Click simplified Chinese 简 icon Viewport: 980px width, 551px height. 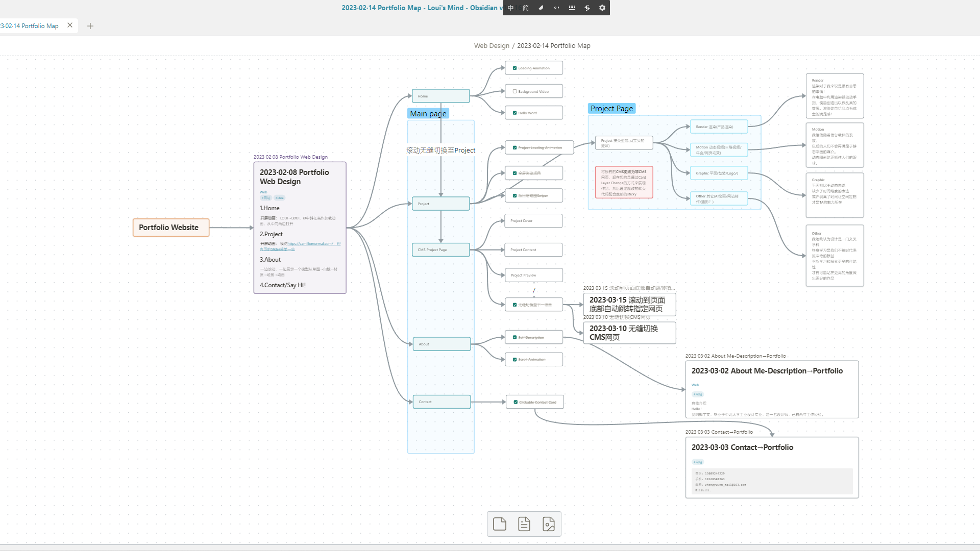click(x=526, y=8)
